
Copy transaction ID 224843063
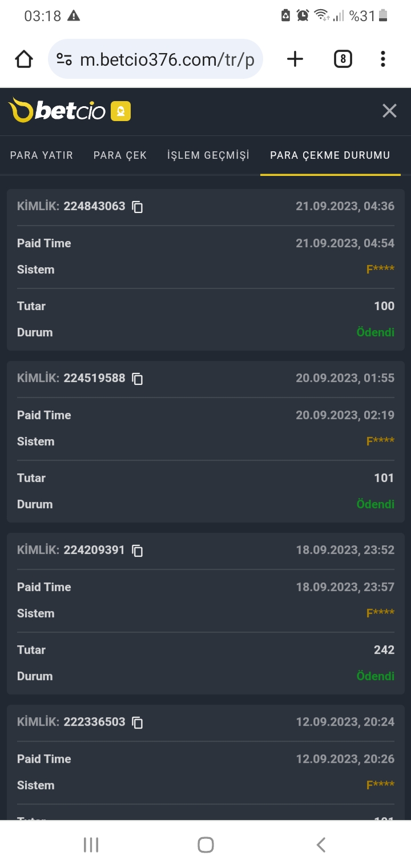point(138,207)
